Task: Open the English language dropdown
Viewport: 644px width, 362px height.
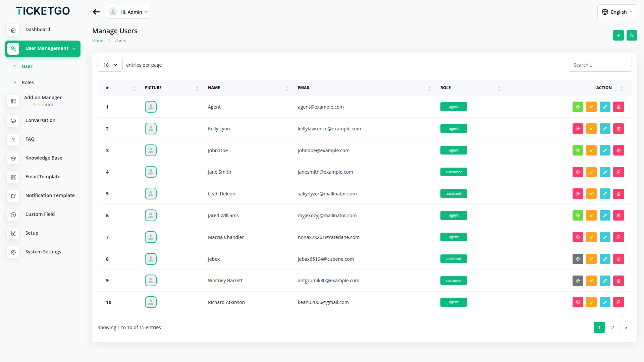Action: pos(617,12)
